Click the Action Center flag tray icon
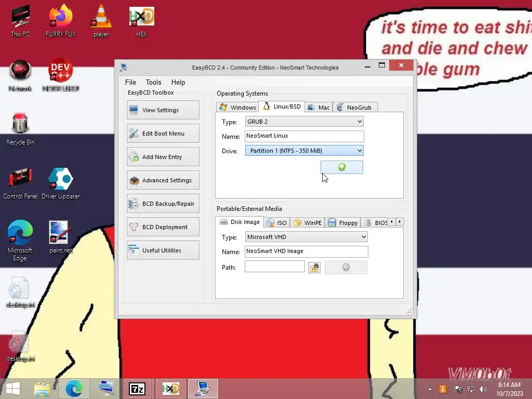This screenshot has height=399, width=532. click(458, 389)
